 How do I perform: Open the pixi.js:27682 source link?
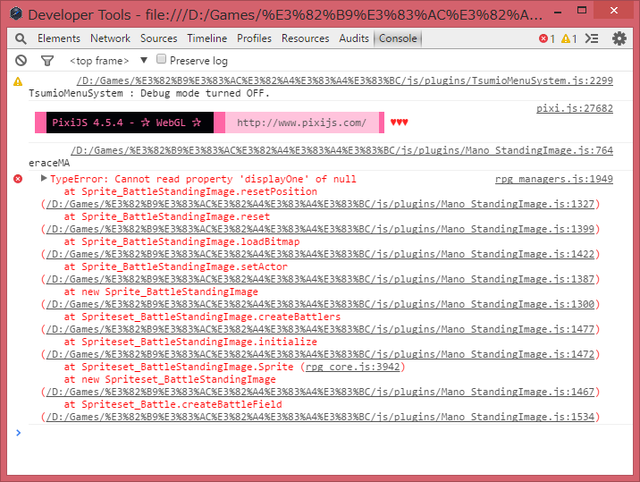574,109
